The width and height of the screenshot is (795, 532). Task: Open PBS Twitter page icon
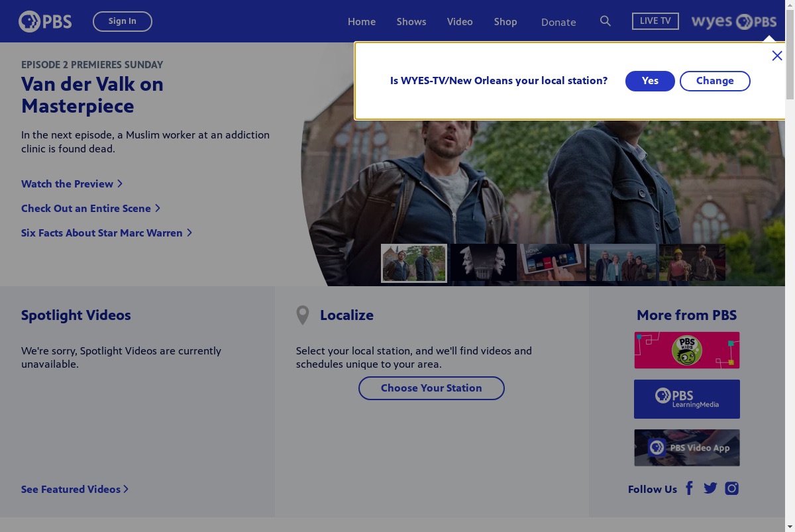pyautogui.click(x=710, y=488)
